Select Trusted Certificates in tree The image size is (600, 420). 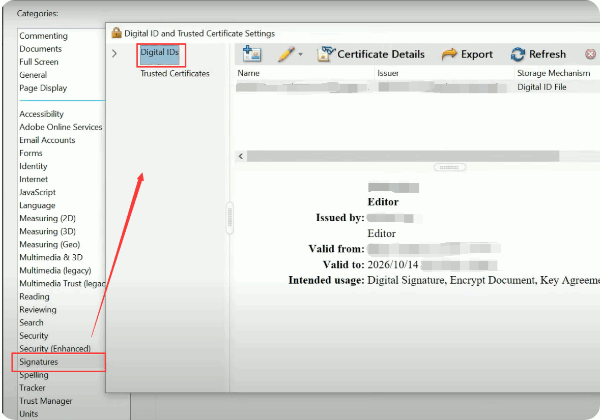click(x=175, y=73)
